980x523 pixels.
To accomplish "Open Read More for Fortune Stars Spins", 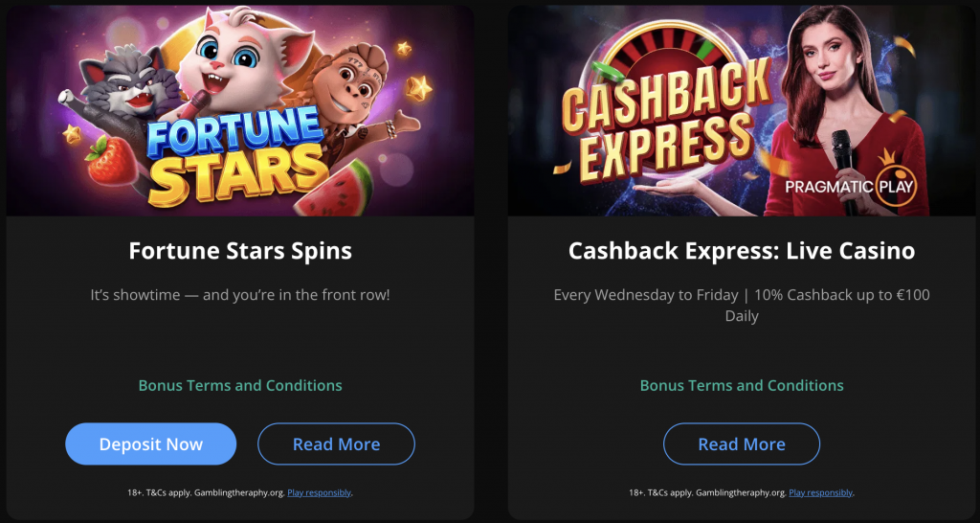I will (x=336, y=444).
